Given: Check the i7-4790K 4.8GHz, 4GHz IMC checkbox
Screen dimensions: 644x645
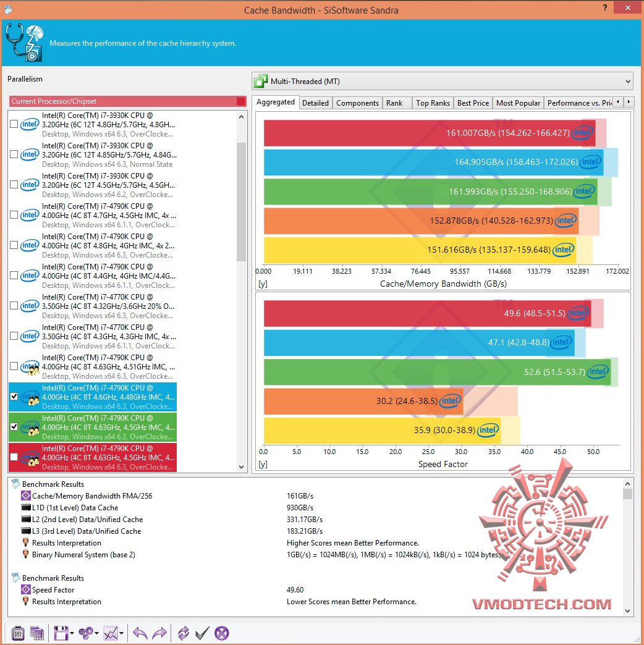Looking at the screenshot, I should (14, 245).
